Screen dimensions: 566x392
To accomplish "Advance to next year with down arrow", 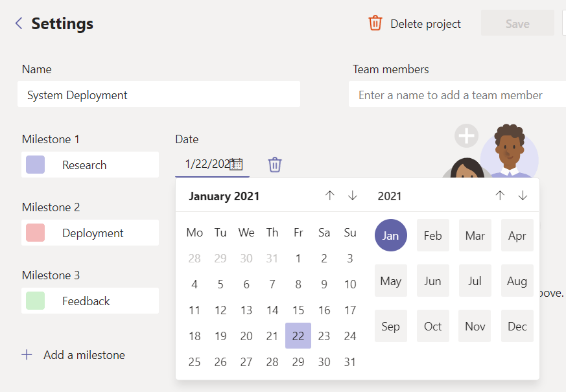I will click(x=523, y=196).
